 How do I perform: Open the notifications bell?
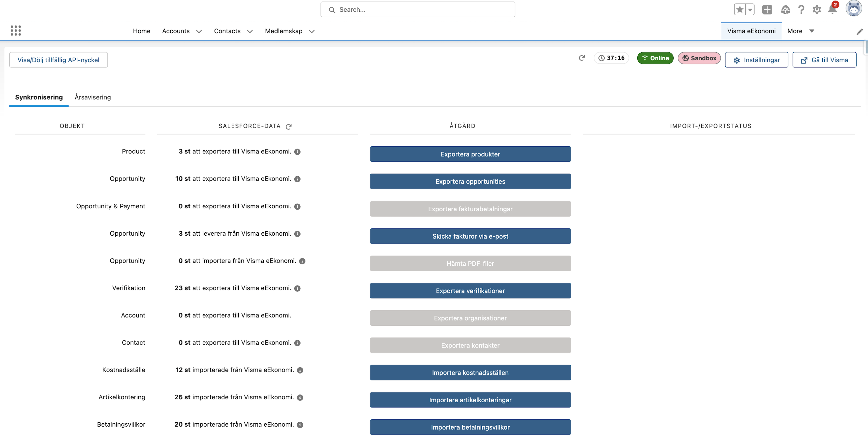[x=832, y=9]
